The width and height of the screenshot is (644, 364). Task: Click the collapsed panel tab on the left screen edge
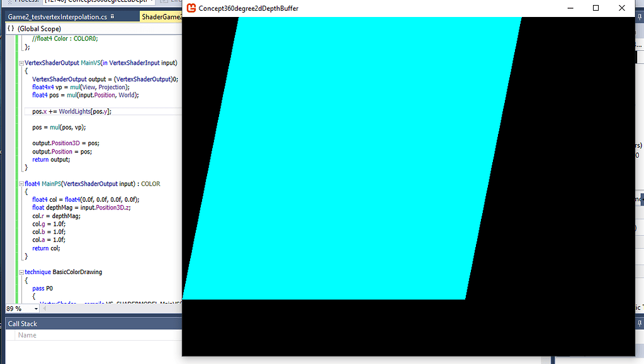coord(2,151)
